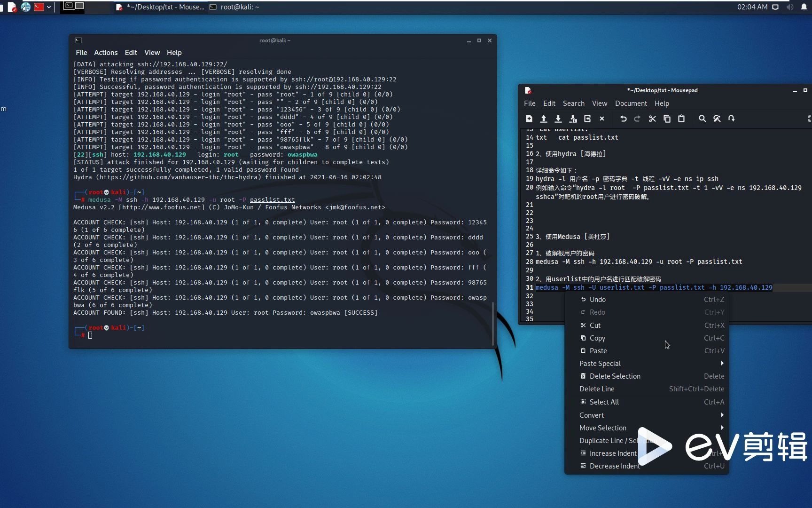
Task: Click the notification bell in top panel
Action: [x=804, y=7]
